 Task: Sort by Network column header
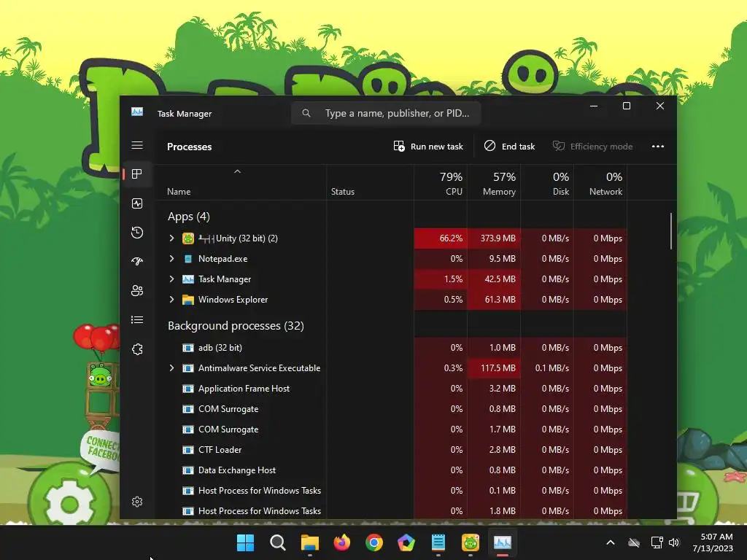coord(601,183)
